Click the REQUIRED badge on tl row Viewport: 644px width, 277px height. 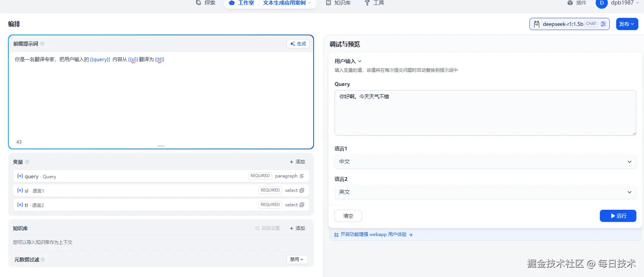(x=270, y=204)
